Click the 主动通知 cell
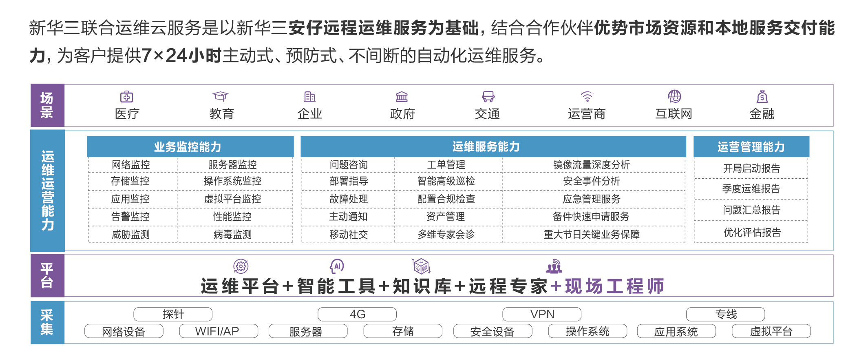868x357 pixels. [x=348, y=217]
